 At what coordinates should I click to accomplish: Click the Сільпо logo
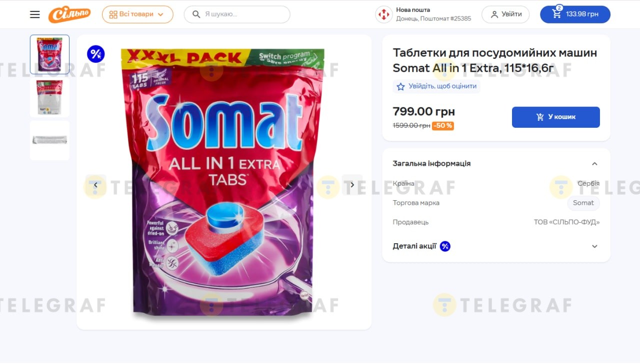(x=69, y=14)
